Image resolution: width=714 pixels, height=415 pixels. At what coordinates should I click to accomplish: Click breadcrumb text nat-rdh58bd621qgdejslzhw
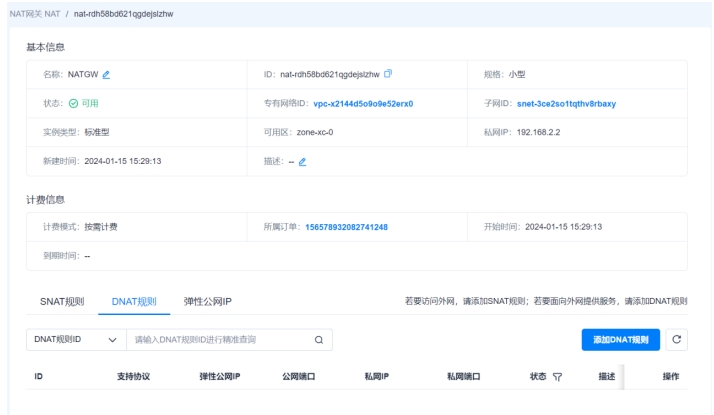pyautogui.click(x=123, y=14)
